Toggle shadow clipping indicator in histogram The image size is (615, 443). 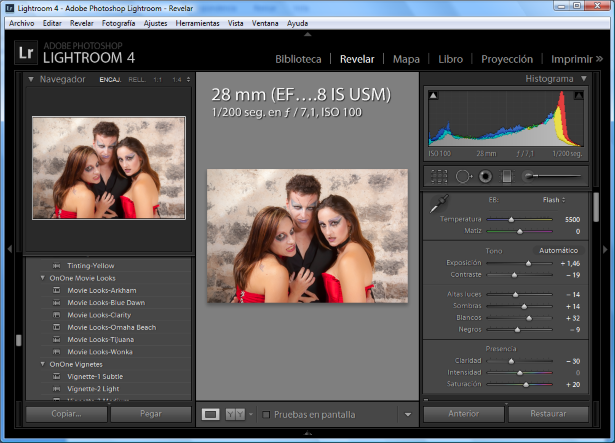pos(433,95)
